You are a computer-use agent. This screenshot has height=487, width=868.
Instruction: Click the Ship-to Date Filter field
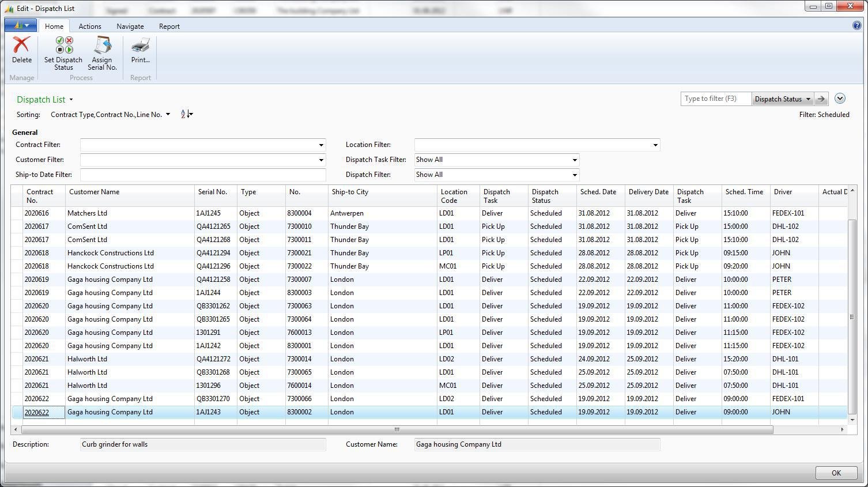[203, 175]
